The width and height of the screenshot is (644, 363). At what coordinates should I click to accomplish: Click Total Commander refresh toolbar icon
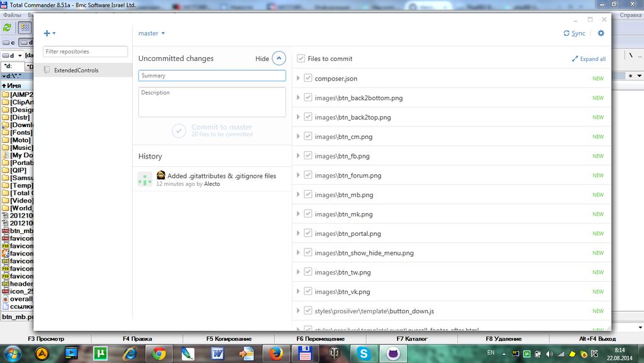[x=8, y=27]
